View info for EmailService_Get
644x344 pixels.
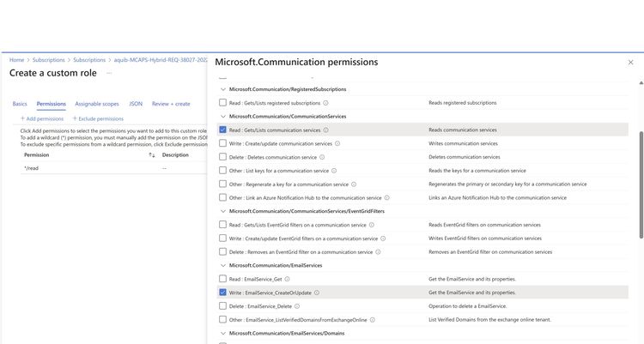tap(287, 279)
